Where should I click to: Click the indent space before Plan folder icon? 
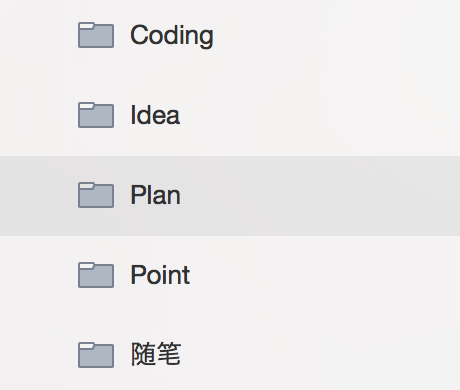click(x=39, y=196)
